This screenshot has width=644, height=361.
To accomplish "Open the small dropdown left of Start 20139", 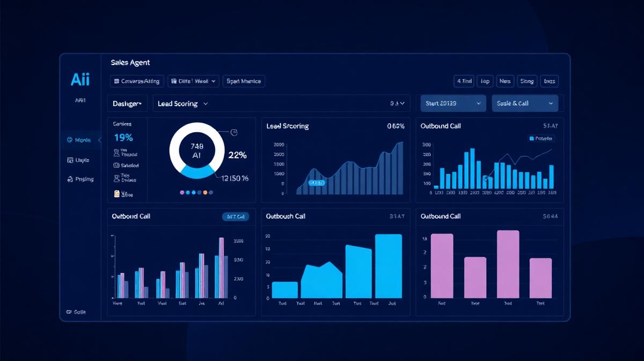I will click(x=398, y=104).
